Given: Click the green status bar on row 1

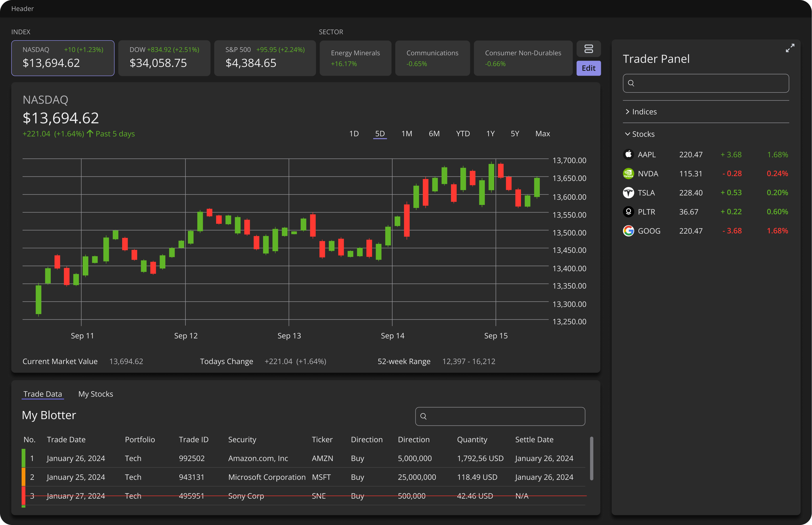Looking at the screenshot, I should (x=24, y=458).
